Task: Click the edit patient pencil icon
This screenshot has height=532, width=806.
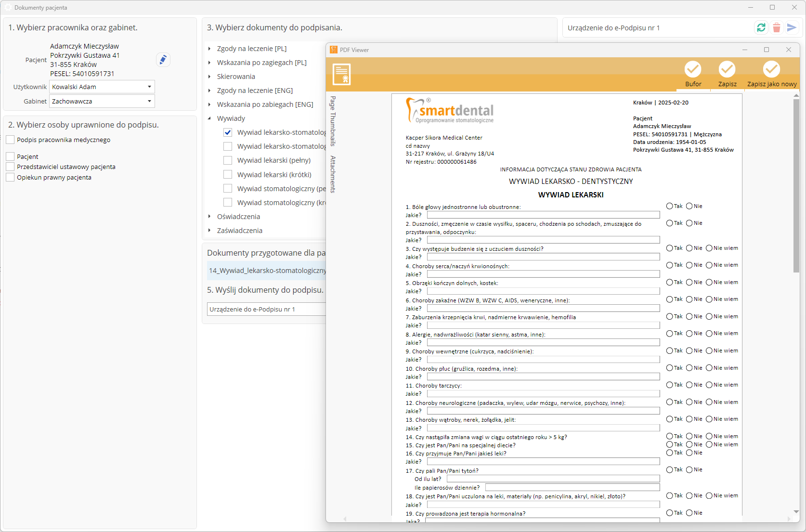Action: tap(163, 60)
